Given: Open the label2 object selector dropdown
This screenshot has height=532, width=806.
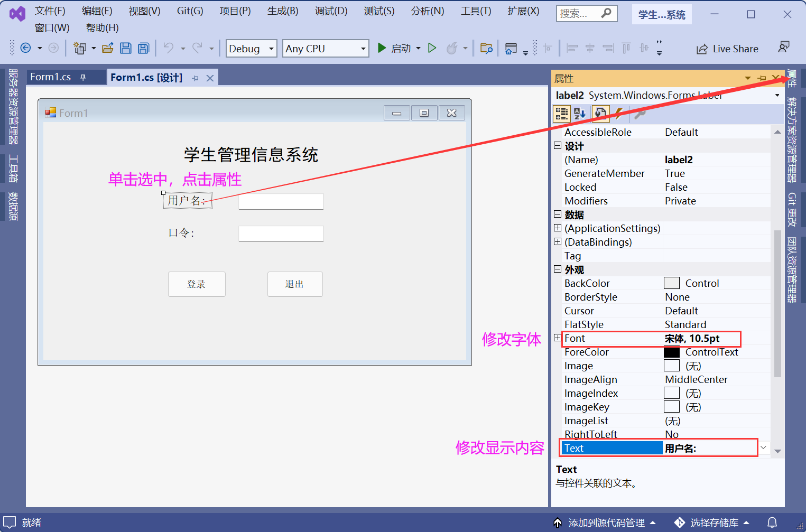Looking at the screenshot, I should point(777,96).
